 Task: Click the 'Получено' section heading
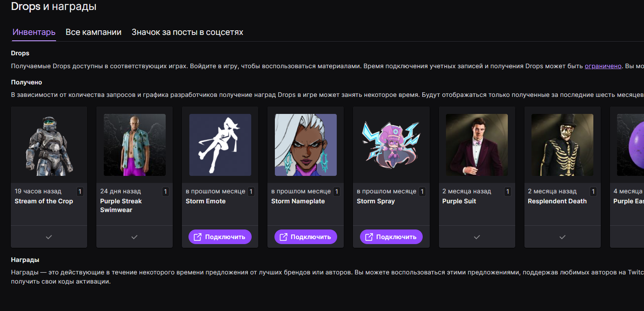tap(27, 82)
